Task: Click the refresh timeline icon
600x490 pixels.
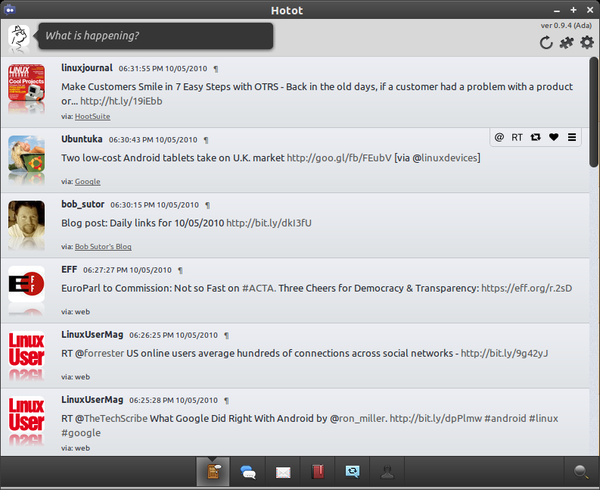Action: coord(546,42)
